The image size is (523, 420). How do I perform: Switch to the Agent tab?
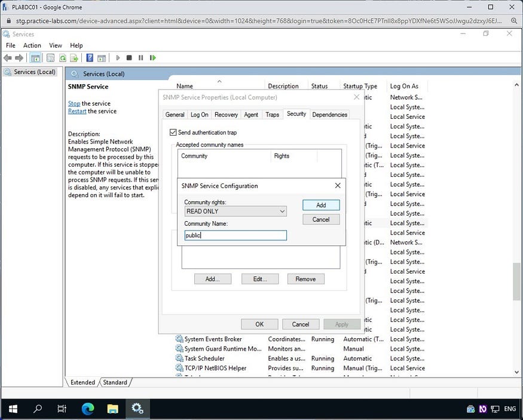[x=251, y=115]
